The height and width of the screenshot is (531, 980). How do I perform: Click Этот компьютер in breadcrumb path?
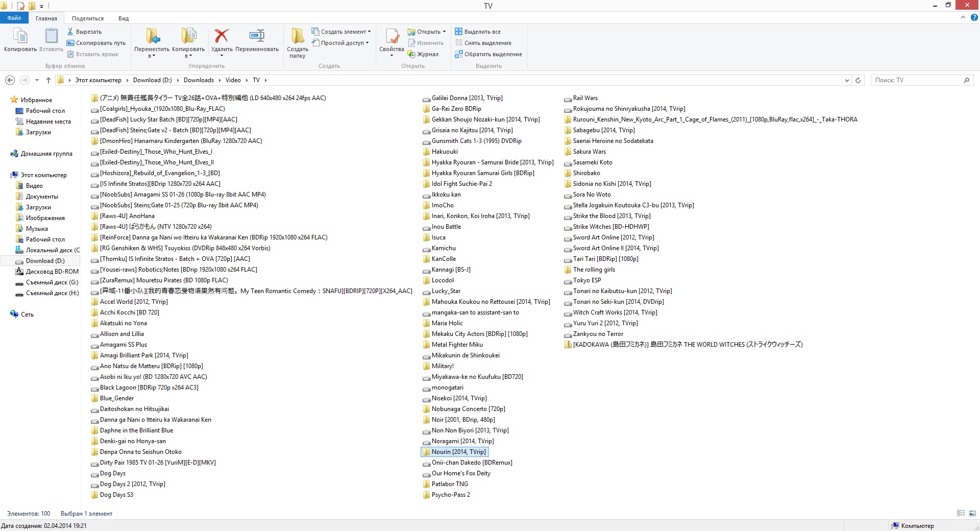(98, 80)
